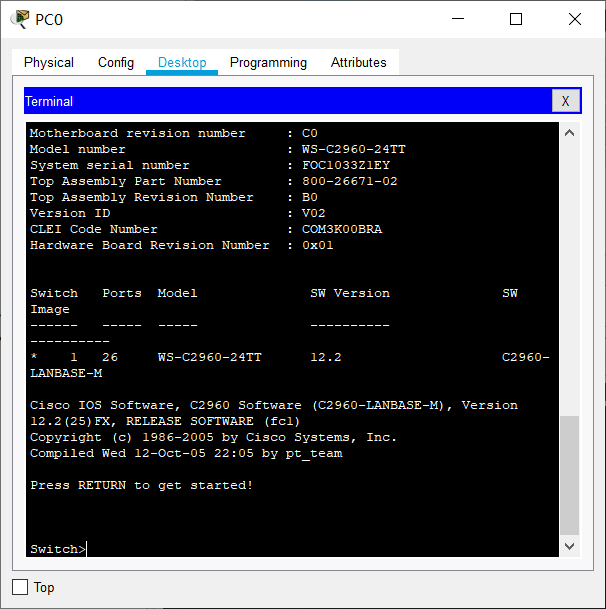Click the Copyright 1986-2005 Cisco Systems line
The width and height of the screenshot is (606, 609).
click(213, 437)
